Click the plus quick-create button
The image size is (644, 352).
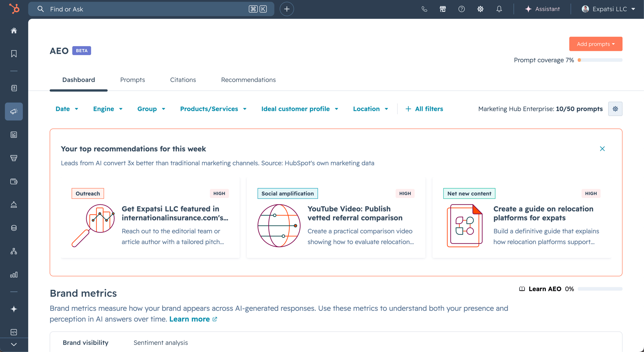click(x=287, y=9)
